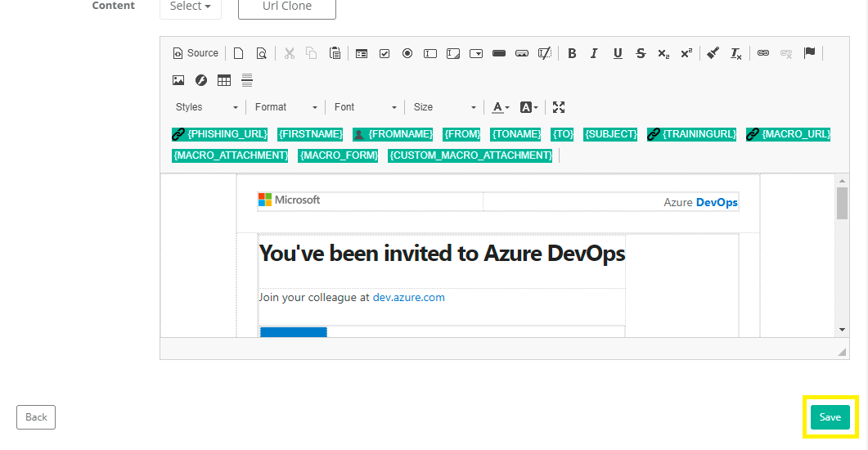This screenshot has height=450, width=868.
Task: Insert the {CUSTOM_MACRO_ATTACHMENT} merge tag
Action: [x=470, y=155]
